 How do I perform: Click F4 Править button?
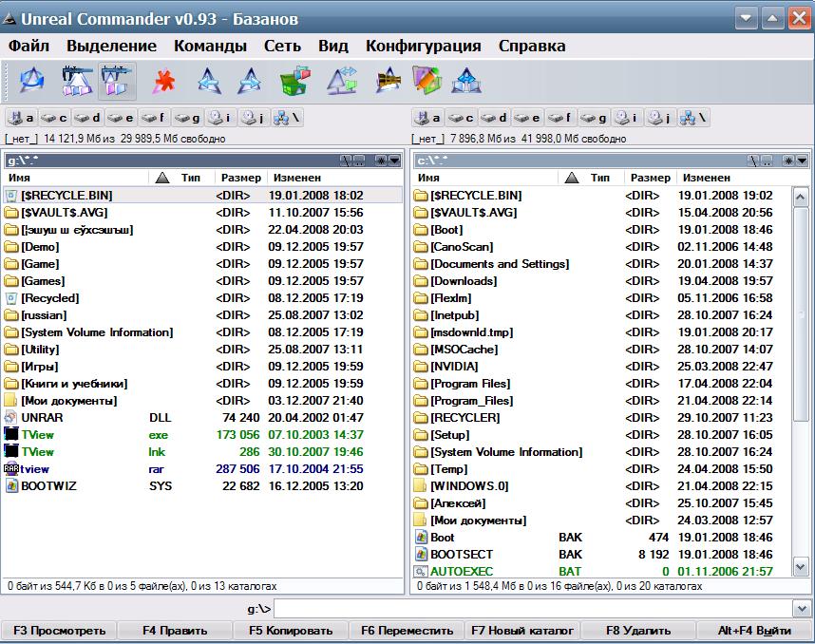click(175, 631)
